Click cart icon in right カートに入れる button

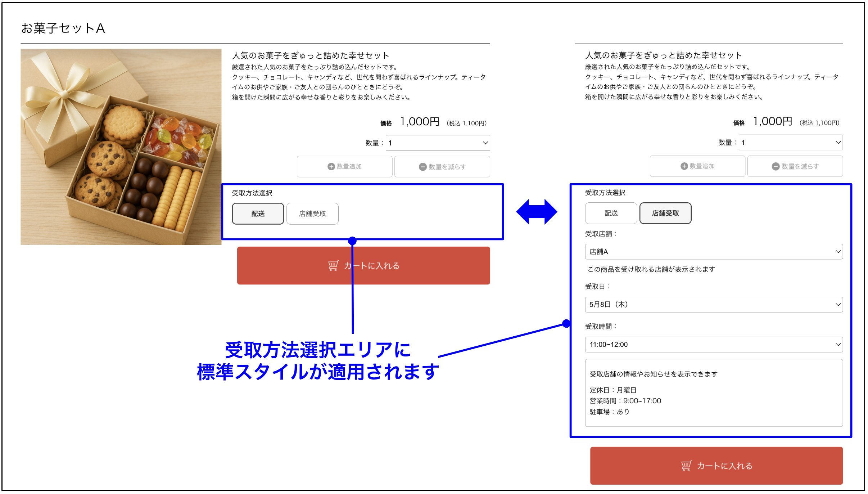tap(686, 466)
